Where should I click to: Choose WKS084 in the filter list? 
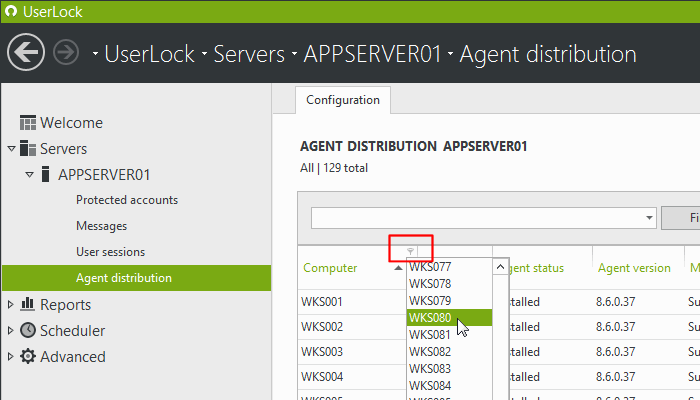[x=450, y=385]
